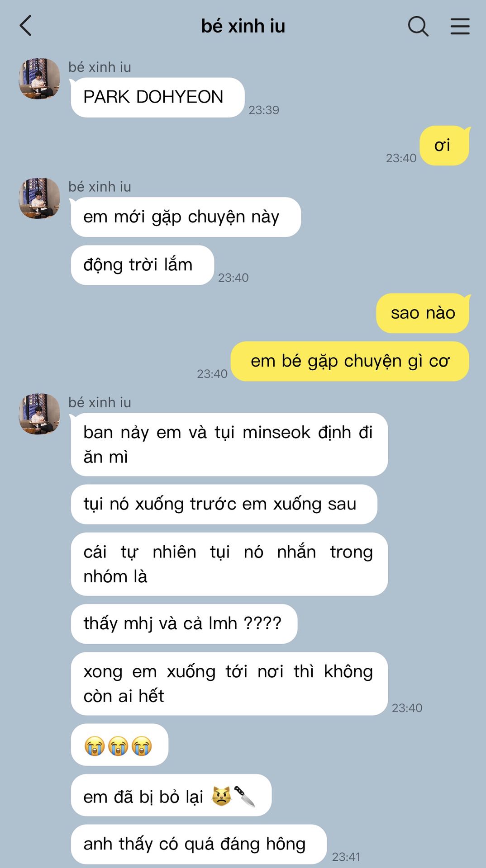
Task: Tap the knife emoji in 'em đã bị bỏ lại'
Action: (x=245, y=796)
